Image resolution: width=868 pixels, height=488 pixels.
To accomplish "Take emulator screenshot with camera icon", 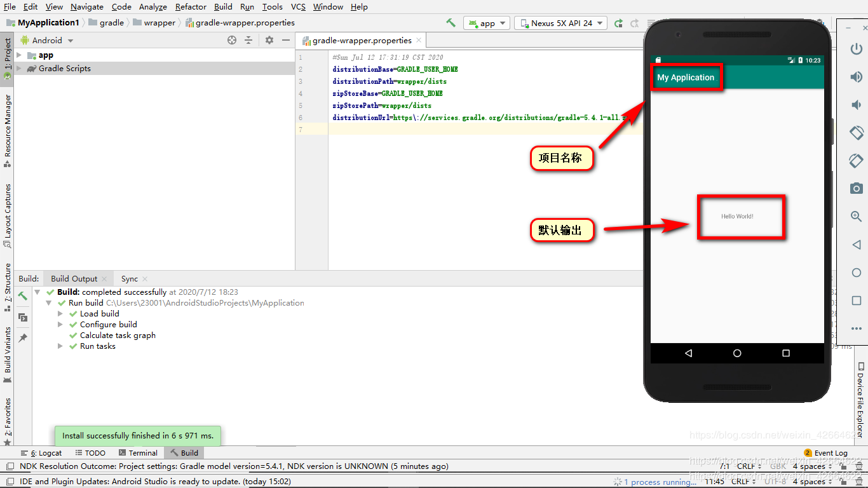I will tap(857, 188).
